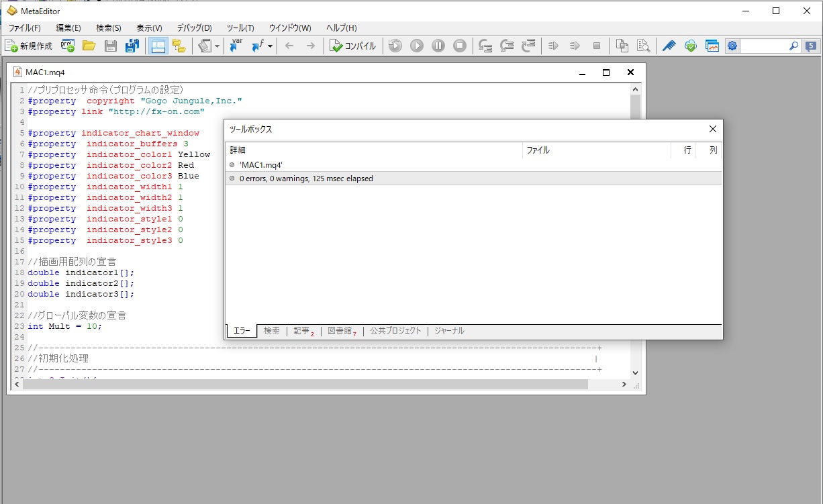
Task: Click the Compile (コンパイル) button
Action: point(353,46)
